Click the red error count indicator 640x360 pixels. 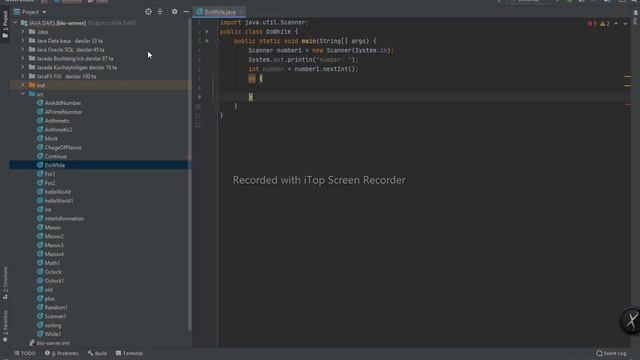click(592, 24)
